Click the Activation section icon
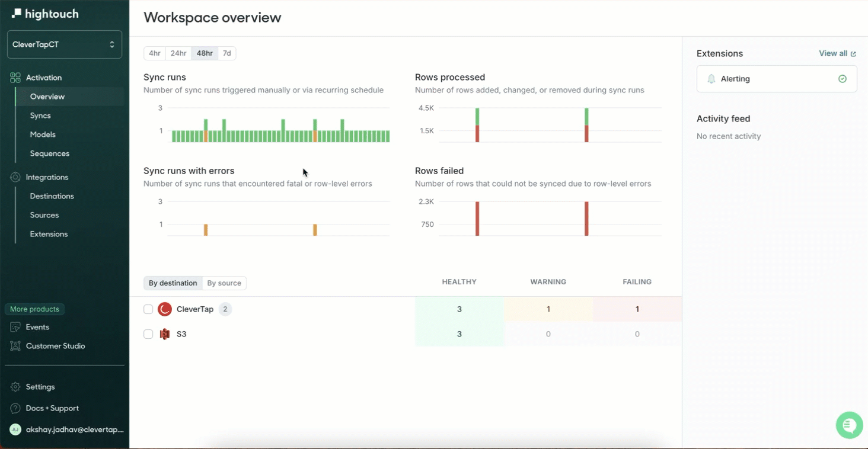Viewport: 868px width, 449px height. [x=15, y=78]
